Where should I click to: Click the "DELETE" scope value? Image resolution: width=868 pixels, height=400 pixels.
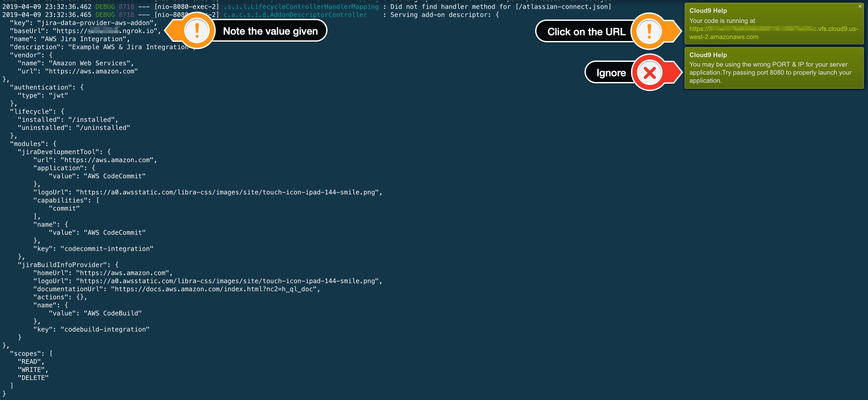tap(33, 378)
